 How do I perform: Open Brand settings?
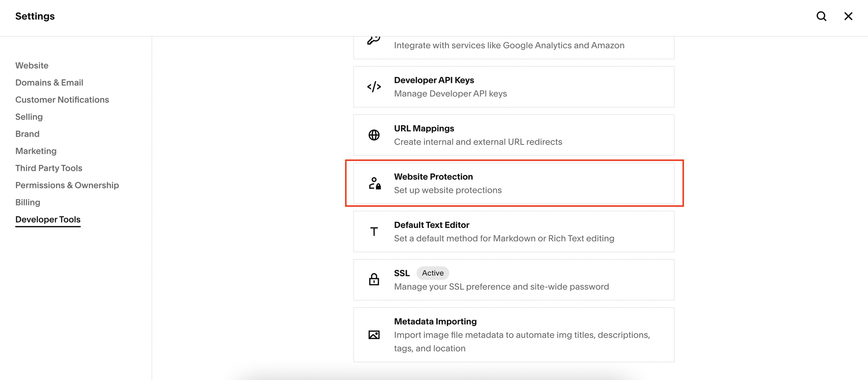pos(27,134)
